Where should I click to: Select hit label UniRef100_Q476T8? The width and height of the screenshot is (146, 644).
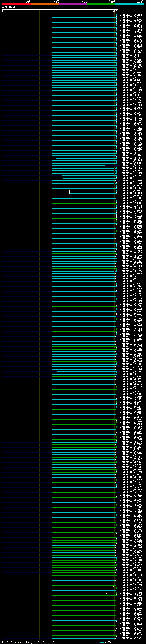(131, 625)
